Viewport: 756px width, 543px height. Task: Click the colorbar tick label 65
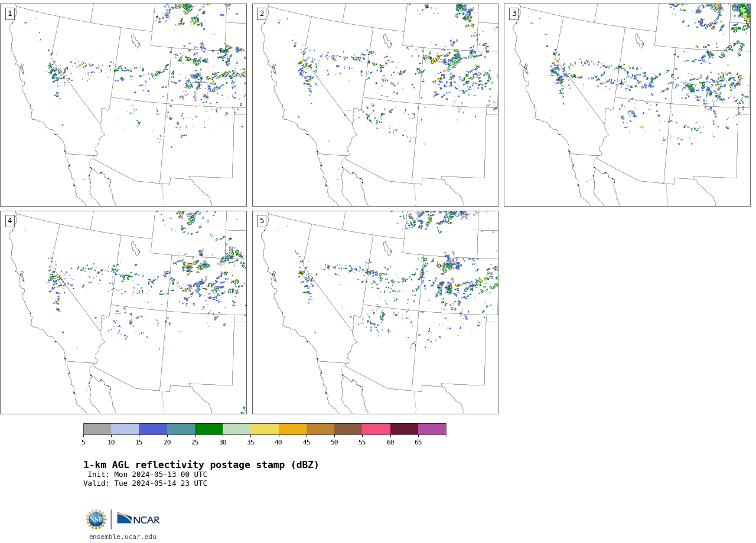[418, 442]
